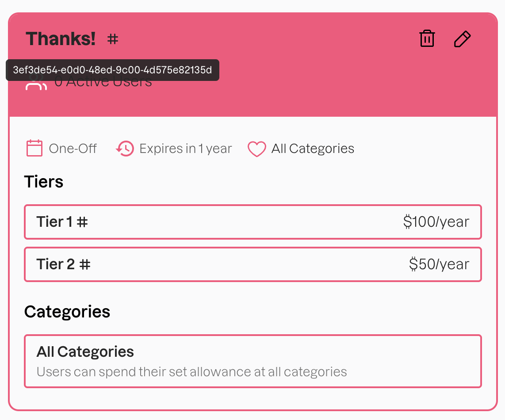Image resolution: width=505 pixels, height=420 pixels.
Task: Click the hash icon next to Tier 1
Action: pos(83,222)
